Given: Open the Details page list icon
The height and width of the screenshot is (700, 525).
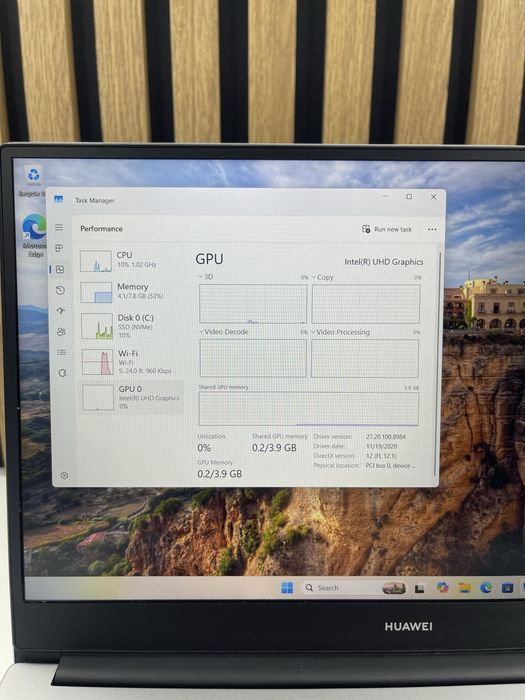Looking at the screenshot, I should pos(62,353).
